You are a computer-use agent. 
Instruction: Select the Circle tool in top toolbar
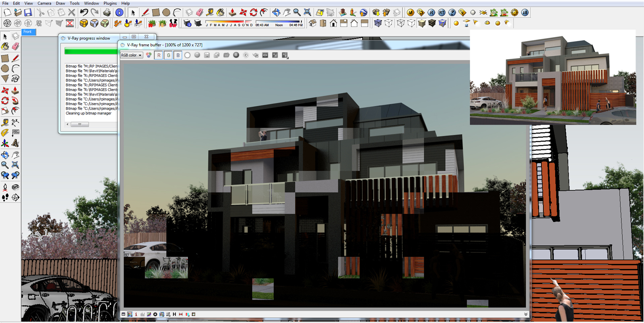coord(166,12)
